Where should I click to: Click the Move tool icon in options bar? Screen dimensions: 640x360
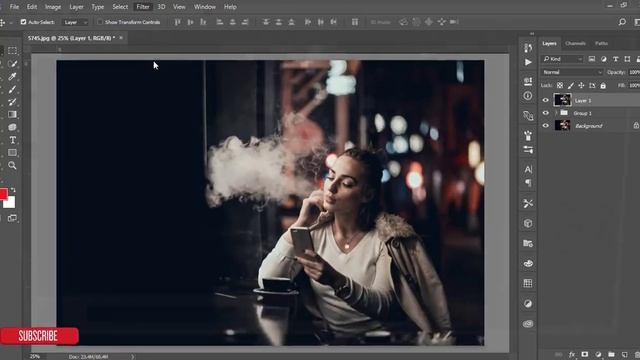(x=2, y=22)
